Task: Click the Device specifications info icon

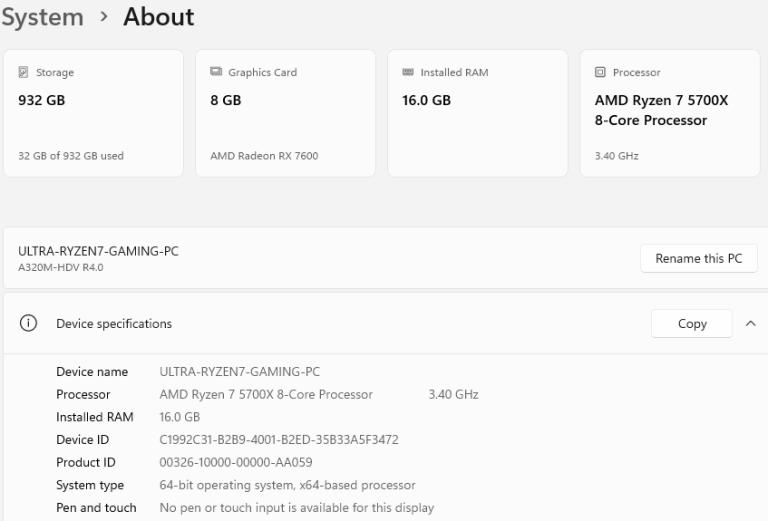Action: coord(29,323)
